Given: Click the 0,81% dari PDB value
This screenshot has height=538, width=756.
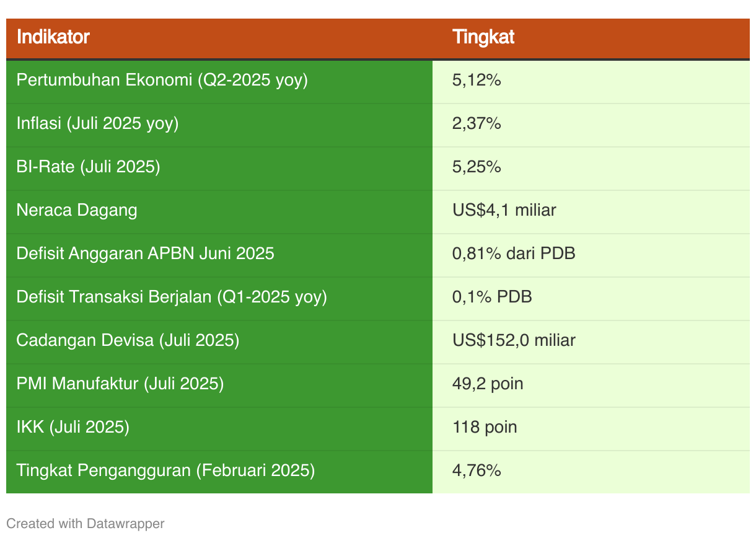Looking at the screenshot, I should [x=514, y=254].
